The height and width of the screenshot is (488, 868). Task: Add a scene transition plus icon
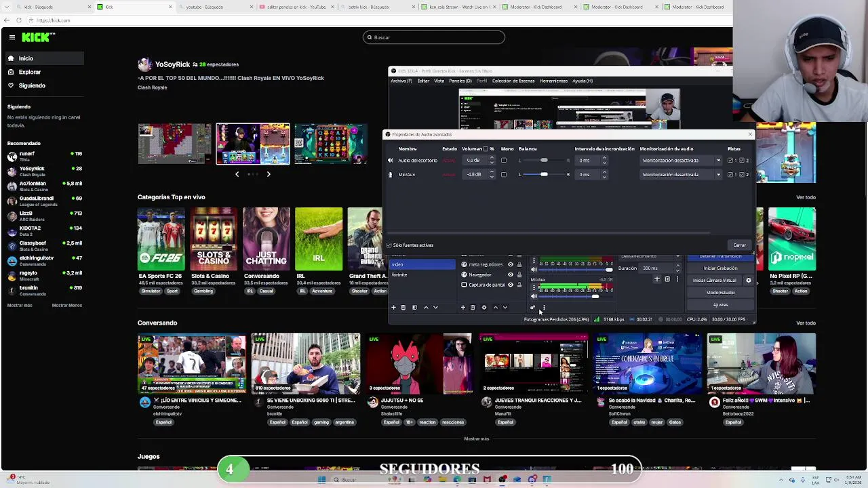656,279
